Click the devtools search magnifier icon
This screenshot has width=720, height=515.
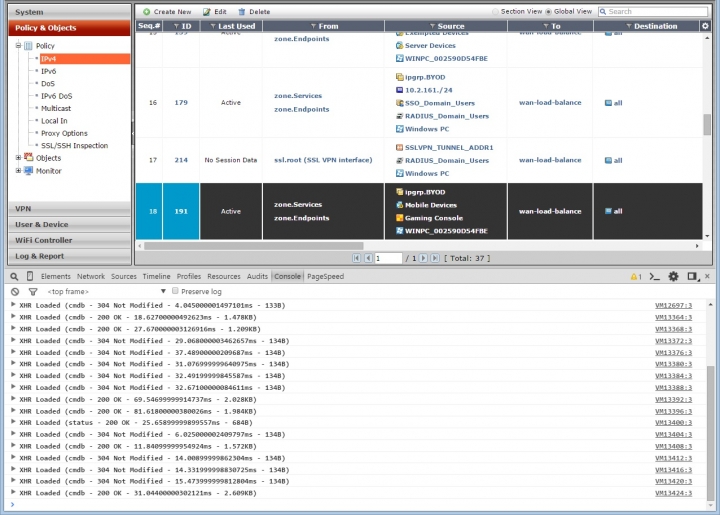tap(14, 276)
